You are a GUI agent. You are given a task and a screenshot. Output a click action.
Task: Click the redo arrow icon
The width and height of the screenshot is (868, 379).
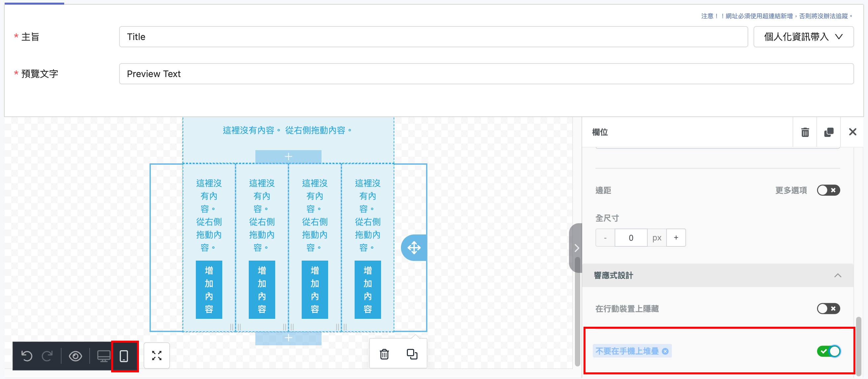pyautogui.click(x=47, y=356)
